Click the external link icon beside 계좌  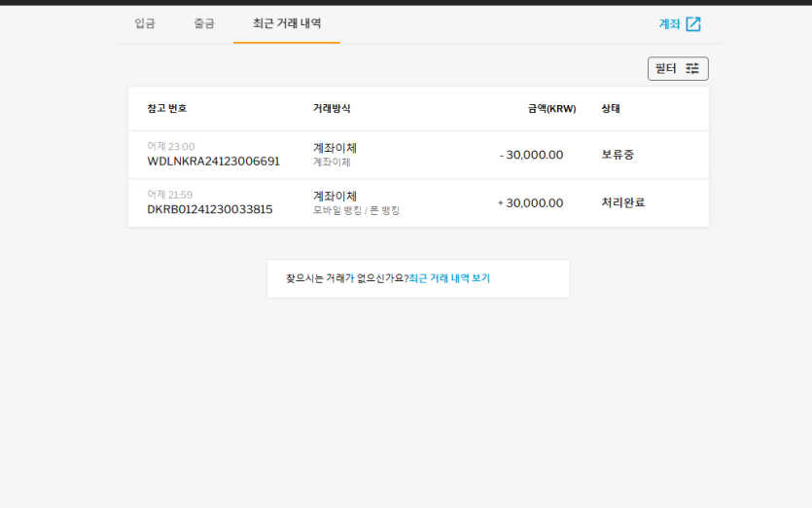pos(693,24)
